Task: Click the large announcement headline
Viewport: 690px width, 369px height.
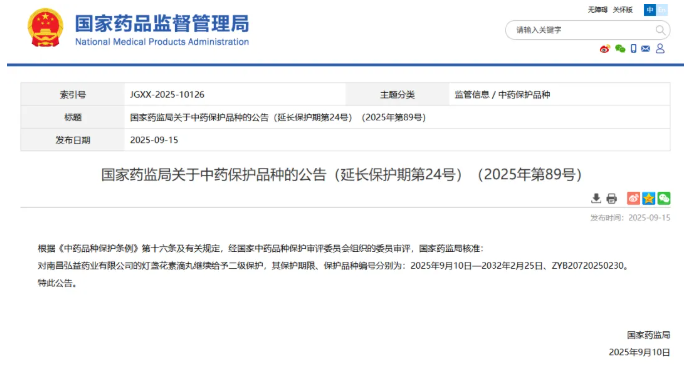Action: [x=341, y=175]
